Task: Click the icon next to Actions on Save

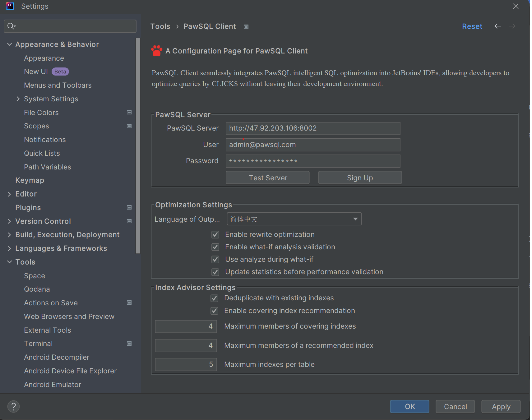Action: click(x=129, y=302)
